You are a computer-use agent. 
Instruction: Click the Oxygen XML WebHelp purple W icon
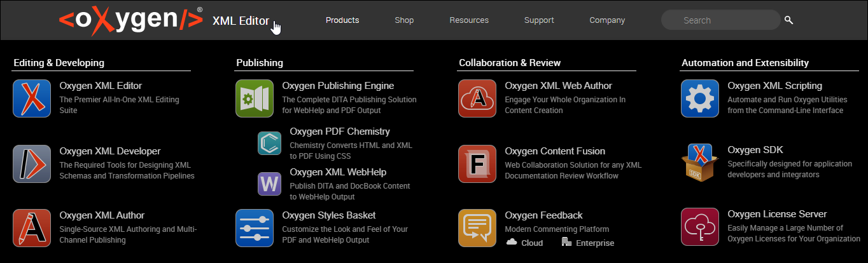[x=269, y=184]
